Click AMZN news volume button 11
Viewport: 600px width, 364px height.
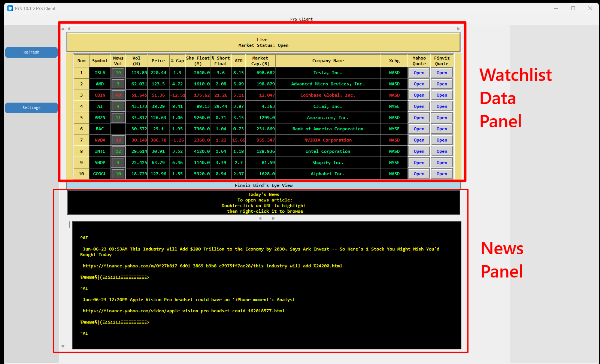[118, 118]
